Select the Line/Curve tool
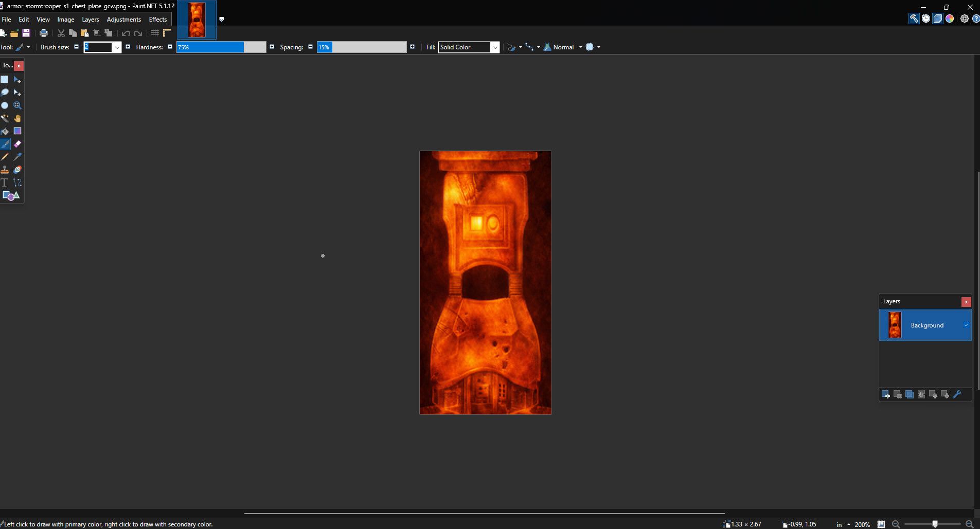Viewport: 980px width, 529px height. point(17,183)
